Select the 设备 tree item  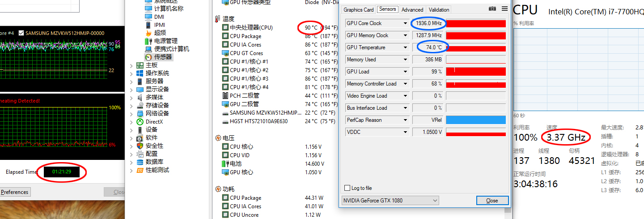click(151, 129)
